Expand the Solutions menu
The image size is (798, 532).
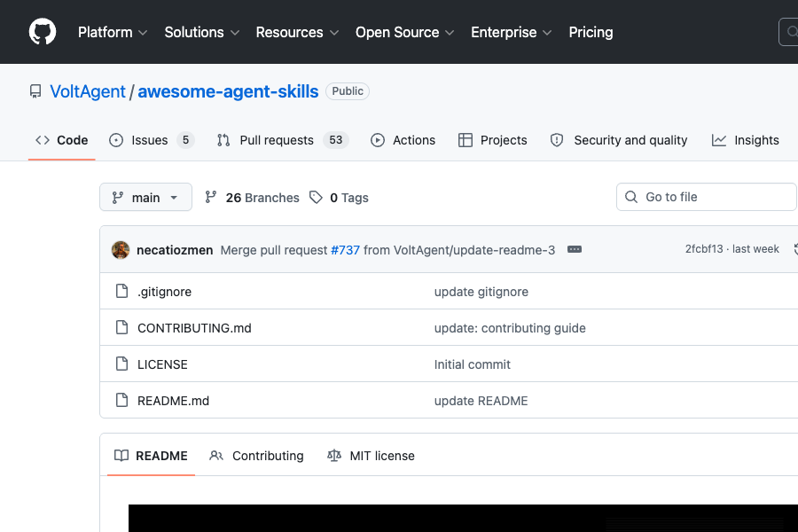201,32
